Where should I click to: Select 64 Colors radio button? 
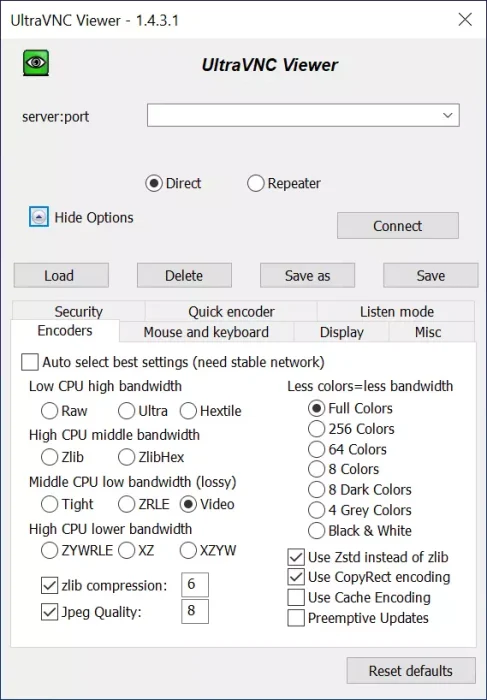pyautogui.click(x=316, y=449)
